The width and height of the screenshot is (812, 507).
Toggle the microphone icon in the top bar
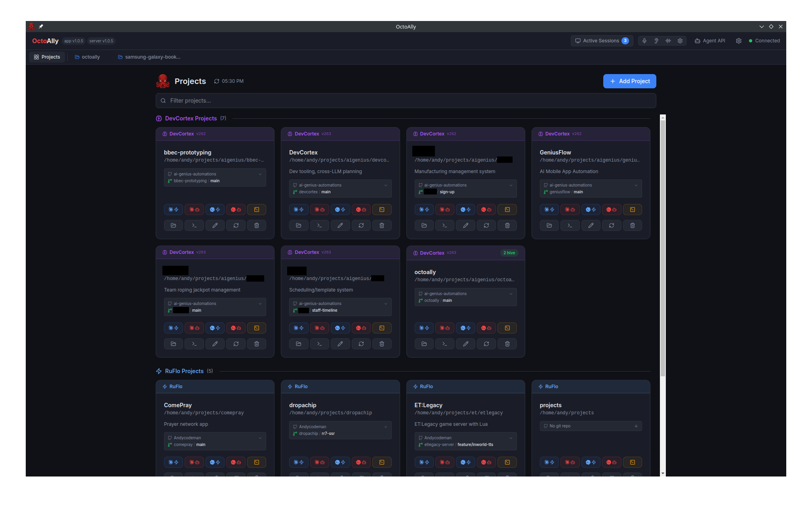point(644,40)
